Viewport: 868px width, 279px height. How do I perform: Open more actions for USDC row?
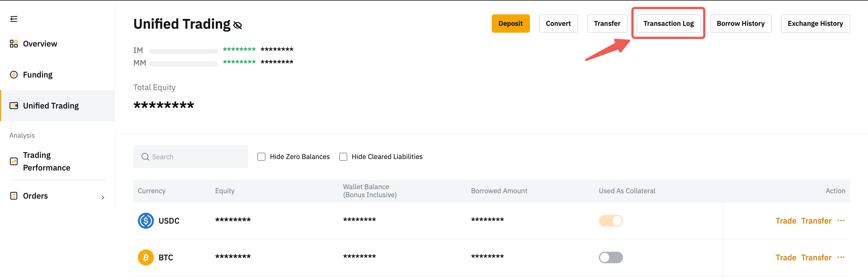[841, 220]
